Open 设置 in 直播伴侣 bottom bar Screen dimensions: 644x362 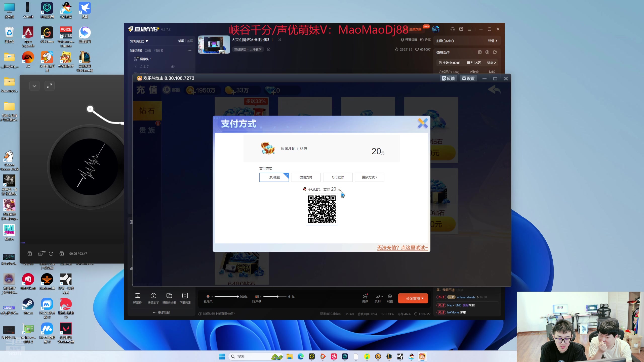click(x=390, y=298)
